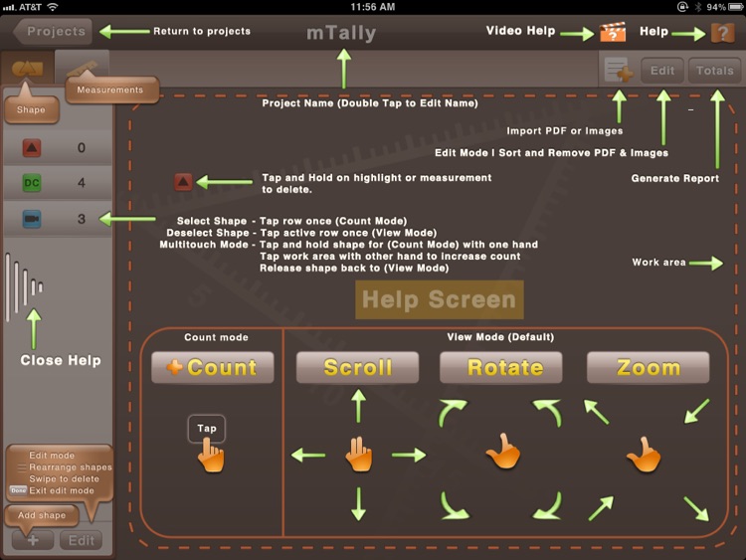The height and width of the screenshot is (560, 746).
Task: Select the green DC shape row
Action: 58,183
